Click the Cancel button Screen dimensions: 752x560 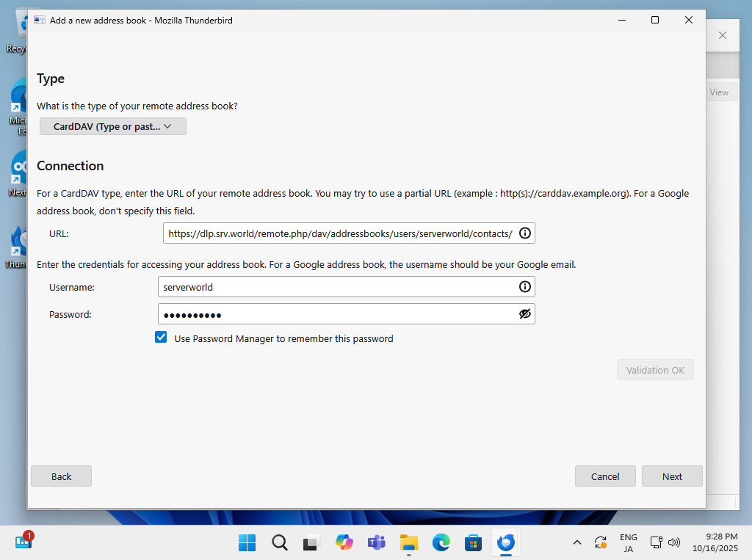click(605, 476)
